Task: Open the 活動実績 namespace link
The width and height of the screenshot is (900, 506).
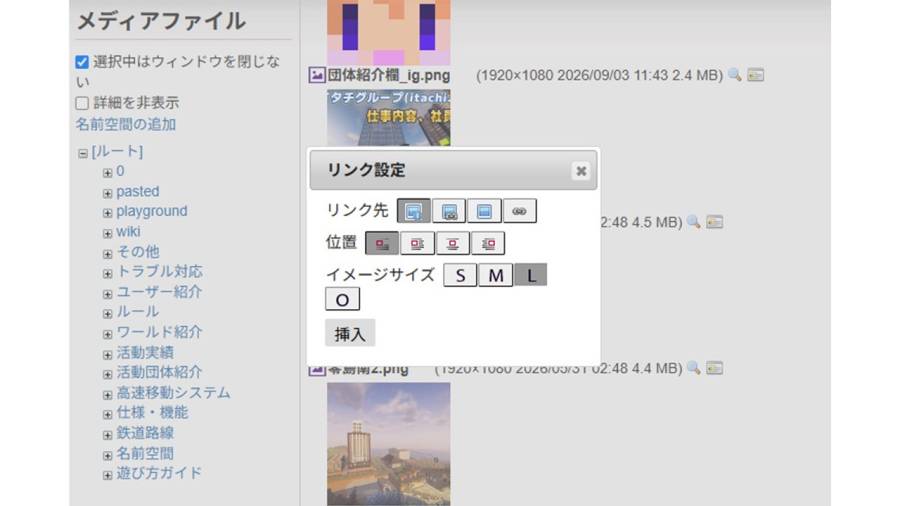Action: (x=145, y=352)
